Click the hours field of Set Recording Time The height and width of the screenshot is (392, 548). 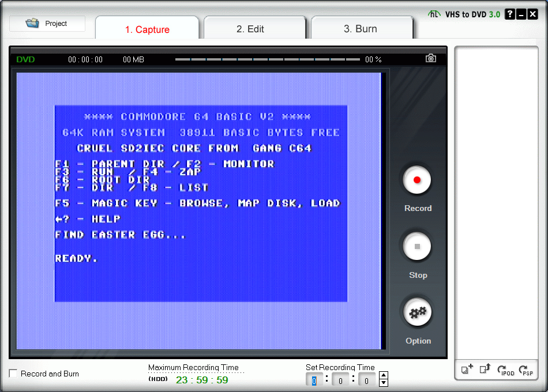[314, 380]
